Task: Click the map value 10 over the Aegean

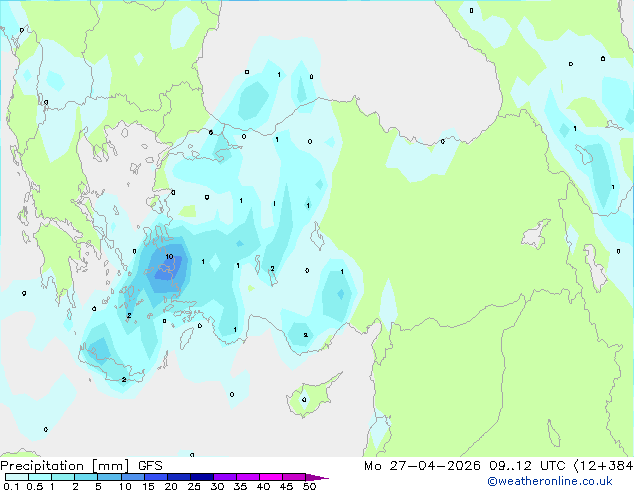Action: (x=169, y=256)
